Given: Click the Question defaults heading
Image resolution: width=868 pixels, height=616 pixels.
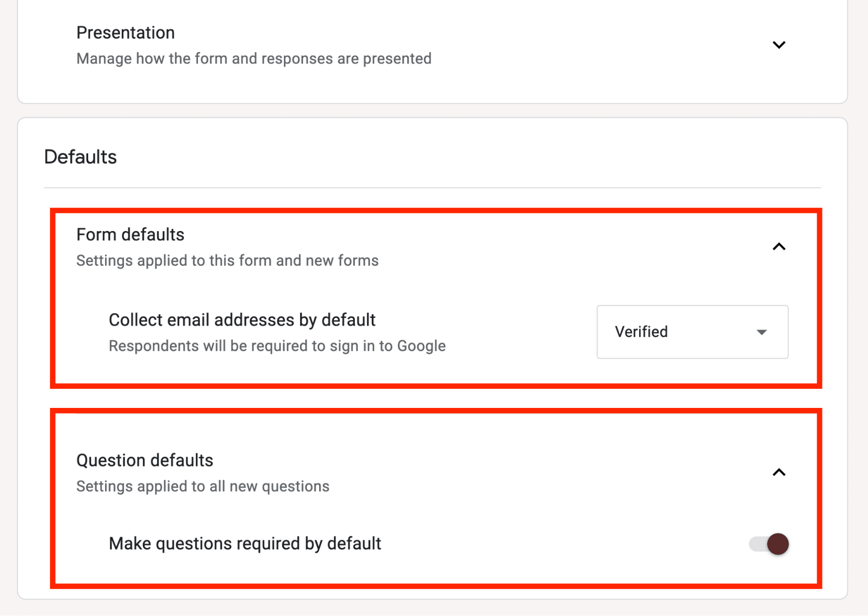Looking at the screenshot, I should 145,460.
